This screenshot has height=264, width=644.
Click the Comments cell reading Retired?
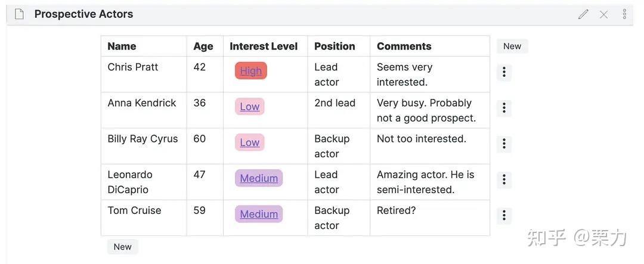click(397, 210)
